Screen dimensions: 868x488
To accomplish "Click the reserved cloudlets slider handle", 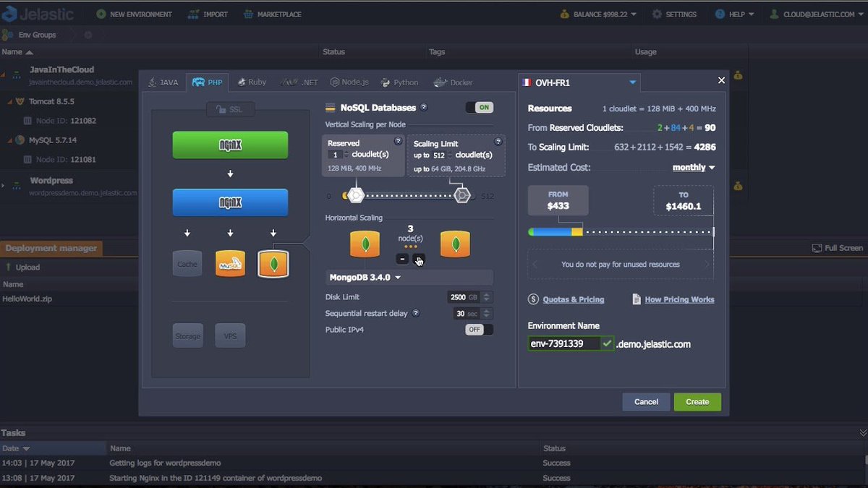I will [x=355, y=195].
